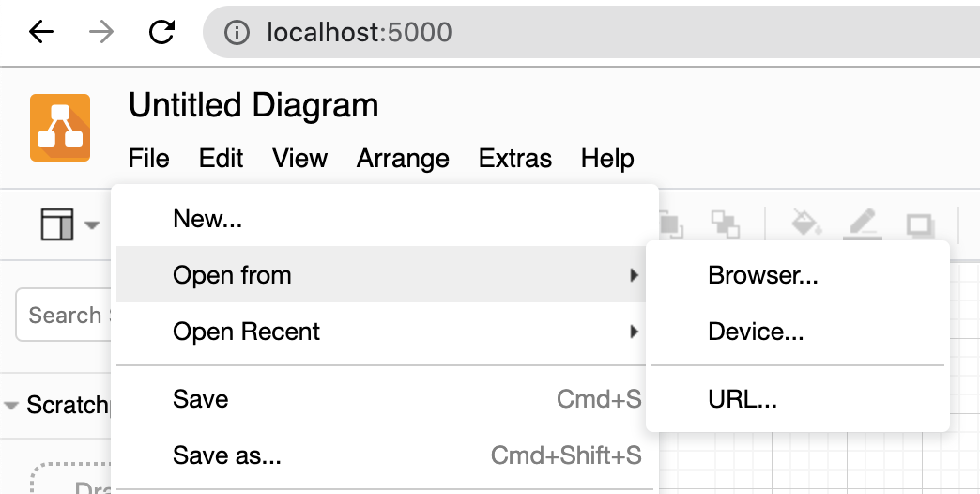
Task: Collapse the Scratchpad section triangle
Action: point(10,405)
